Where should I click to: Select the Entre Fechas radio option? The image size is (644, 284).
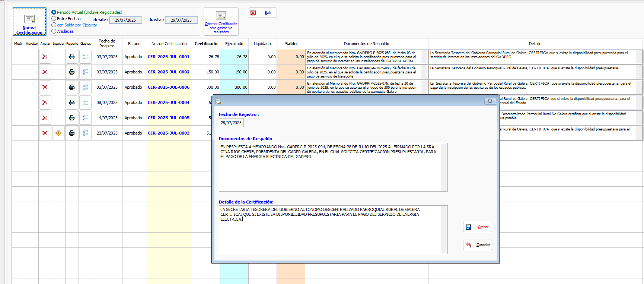pos(54,19)
